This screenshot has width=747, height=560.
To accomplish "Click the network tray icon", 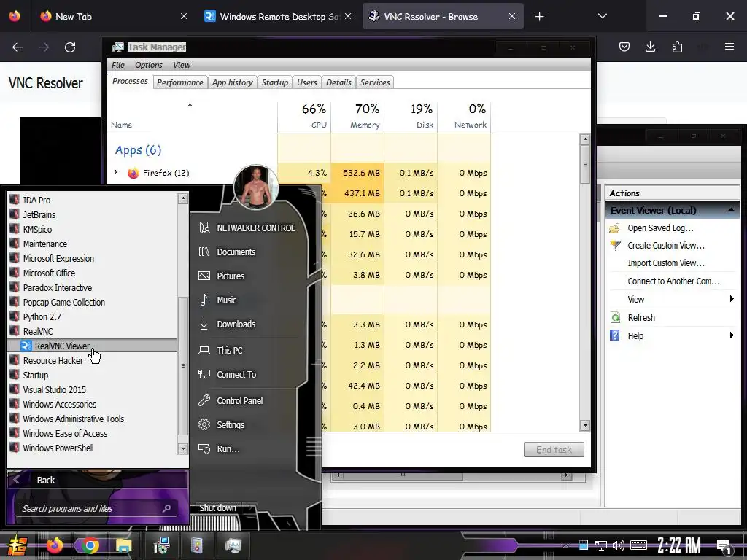I will [601, 545].
